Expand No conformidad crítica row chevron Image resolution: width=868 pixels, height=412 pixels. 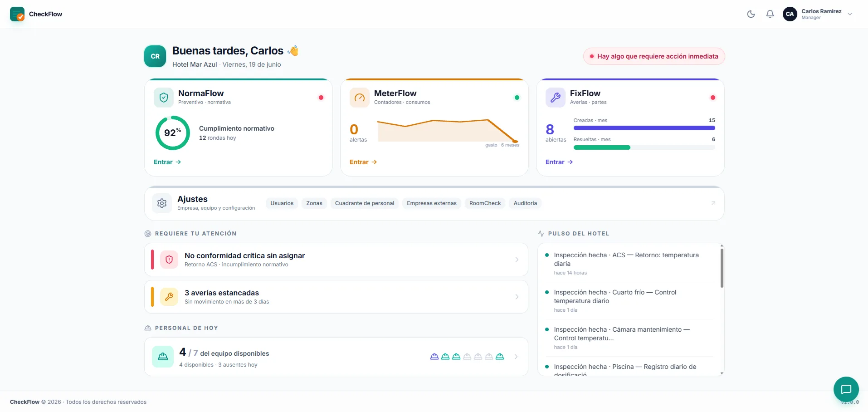point(517,260)
